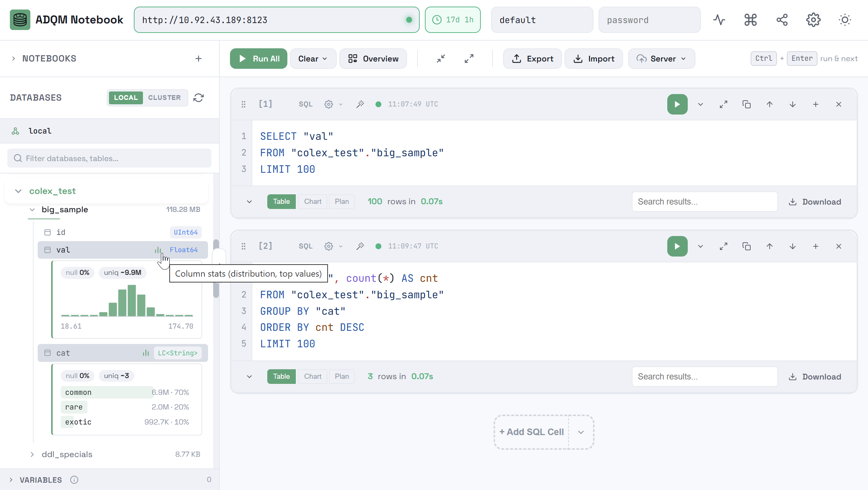Viewport: 868px width, 490px height.
Task: Expand the ddl_specials table
Action: click(32, 455)
